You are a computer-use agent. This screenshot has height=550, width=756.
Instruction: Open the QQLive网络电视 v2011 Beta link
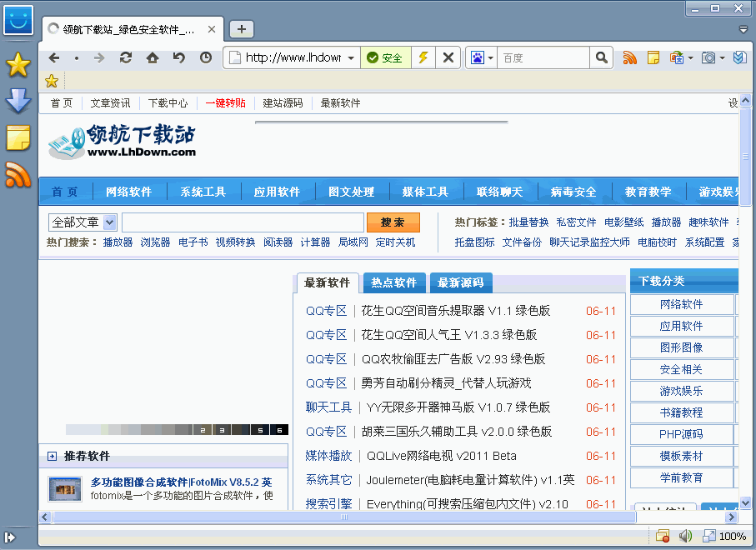coord(441,456)
